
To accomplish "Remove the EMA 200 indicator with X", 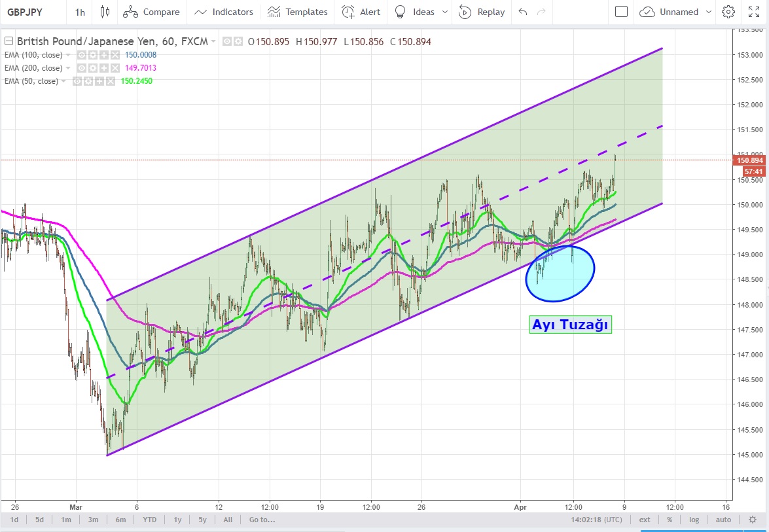I will (115, 68).
